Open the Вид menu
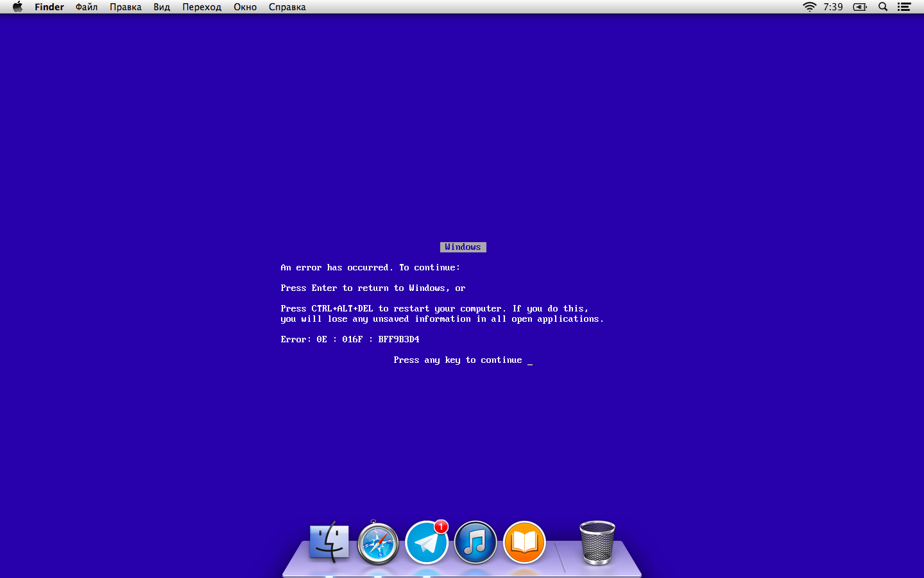 point(162,7)
